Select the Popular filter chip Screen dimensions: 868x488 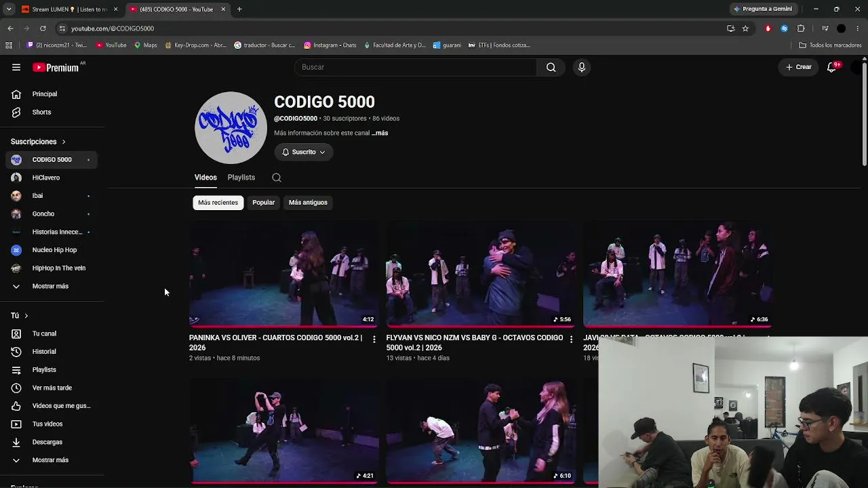point(264,203)
